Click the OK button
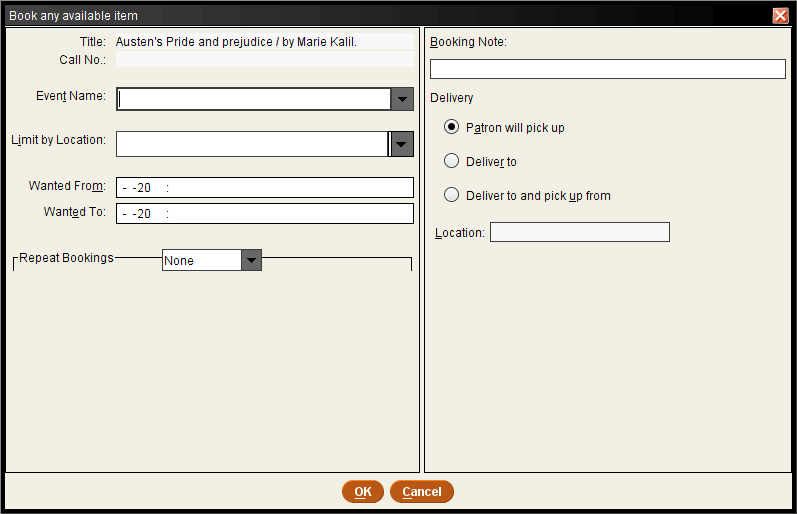Image resolution: width=797 pixels, height=514 pixels. [x=363, y=492]
